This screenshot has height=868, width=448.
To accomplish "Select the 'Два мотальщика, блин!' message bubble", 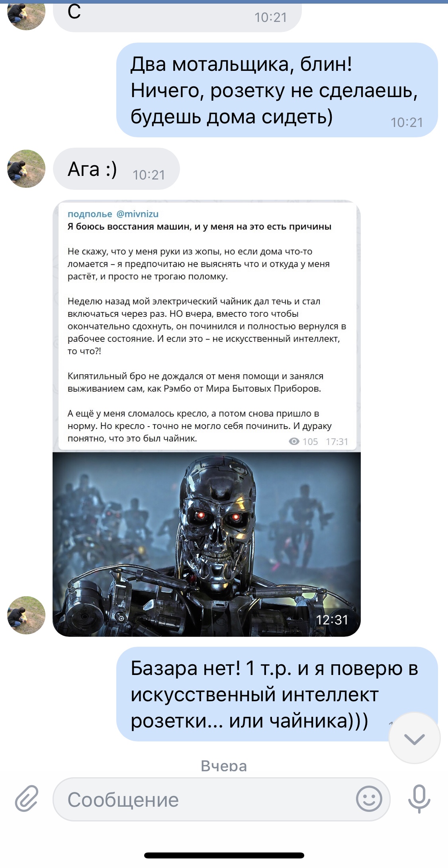I will [277, 90].
